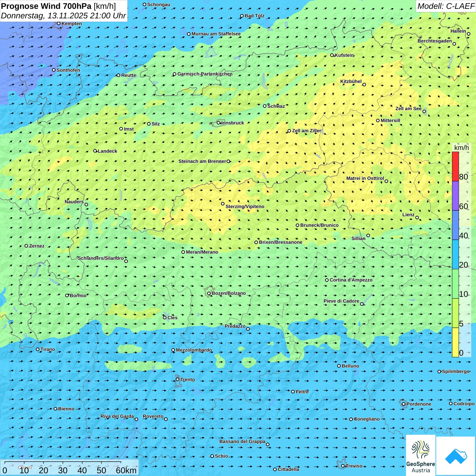Screen dimensions: 476x476
Task: Click the 'Modell: C-LAEF' label
Action: click(x=445, y=6)
